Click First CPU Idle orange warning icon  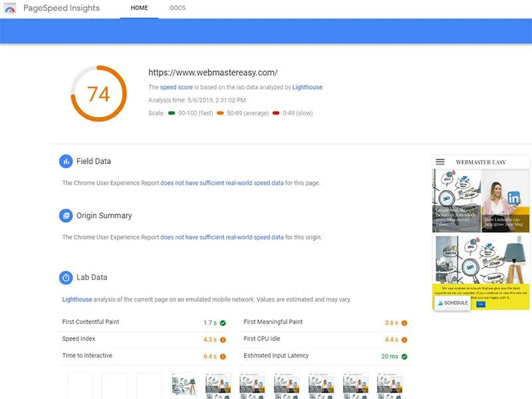(x=404, y=340)
